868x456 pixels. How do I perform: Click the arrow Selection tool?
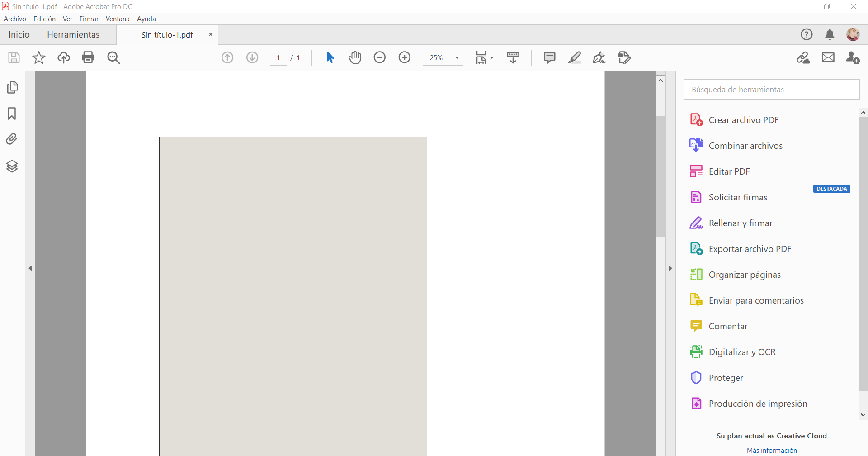point(330,57)
